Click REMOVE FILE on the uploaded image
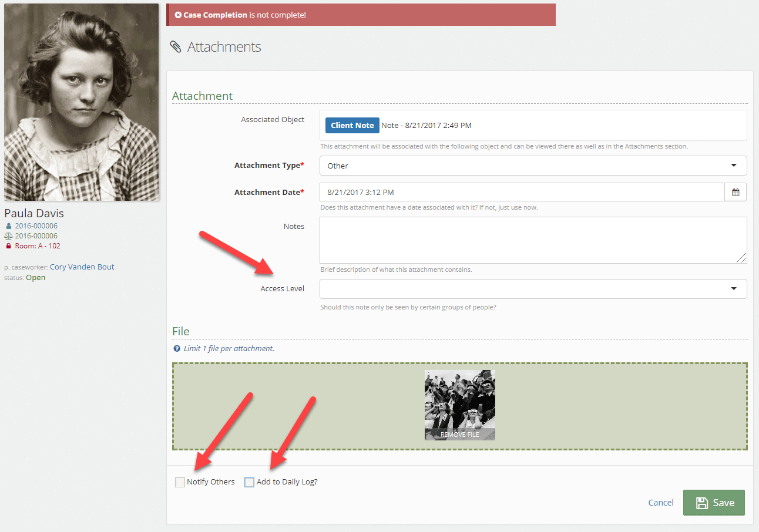 tap(460, 435)
